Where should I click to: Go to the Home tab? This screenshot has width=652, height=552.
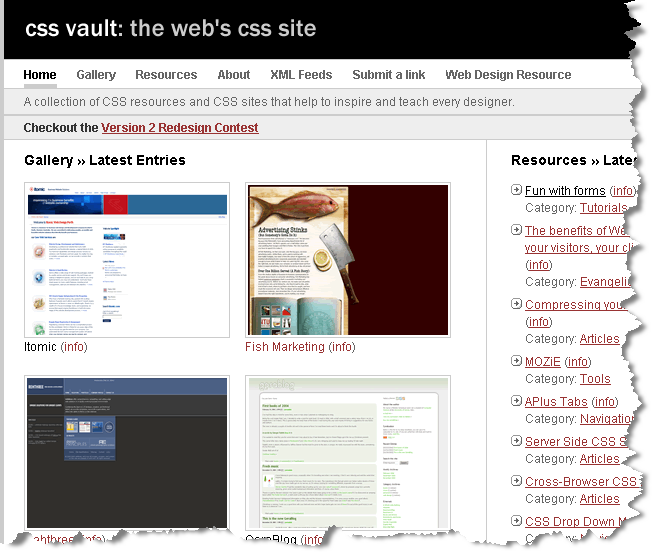click(x=40, y=75)
